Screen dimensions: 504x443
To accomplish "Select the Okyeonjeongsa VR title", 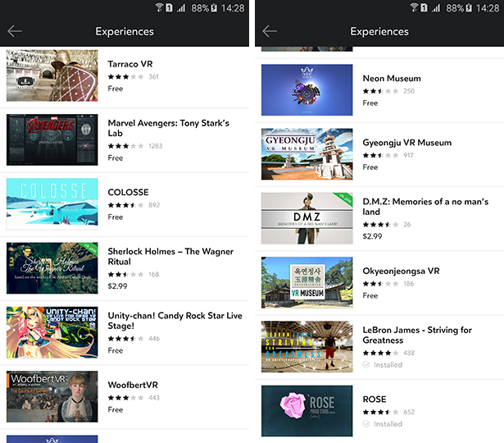I will (x=401, y=271).
